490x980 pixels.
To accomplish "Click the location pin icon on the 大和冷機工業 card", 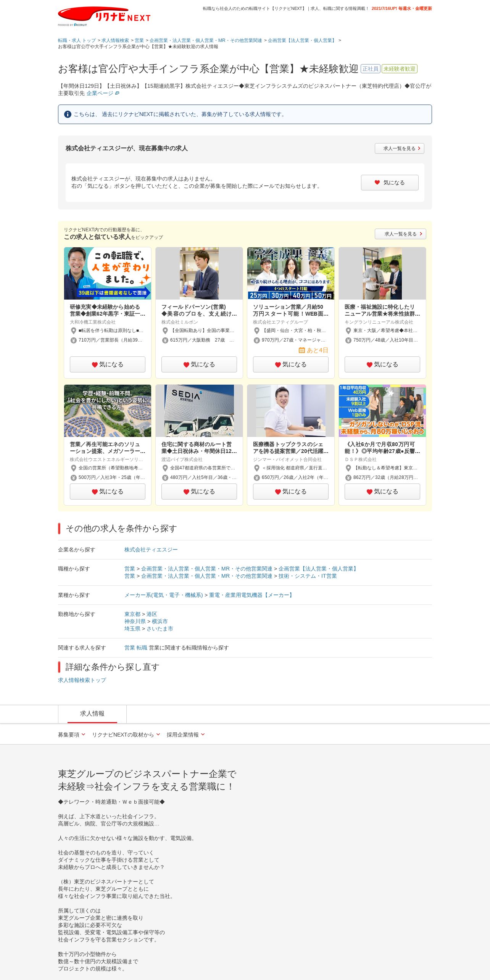I will pos(74,330).
